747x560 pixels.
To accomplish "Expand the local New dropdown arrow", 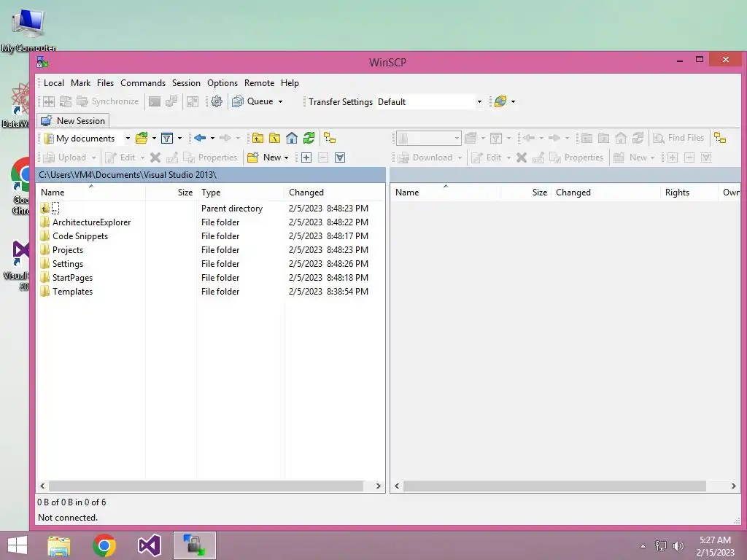I will pos(286,157).
